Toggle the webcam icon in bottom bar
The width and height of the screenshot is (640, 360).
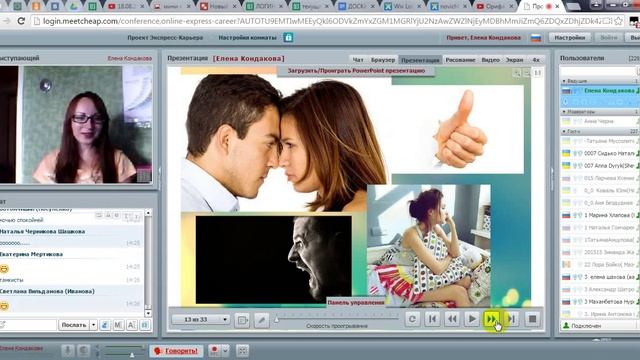pos(84,351)
